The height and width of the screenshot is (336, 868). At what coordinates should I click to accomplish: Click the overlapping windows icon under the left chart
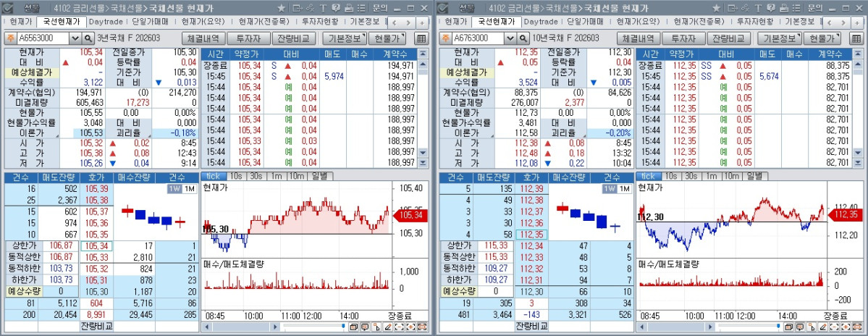[x=354, y=327]
